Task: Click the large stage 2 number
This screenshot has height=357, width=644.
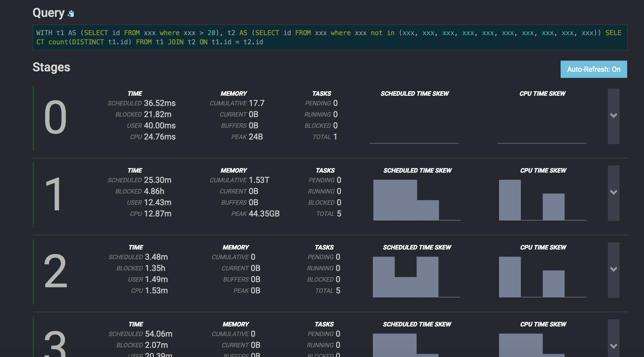Action: coord(55,271)
